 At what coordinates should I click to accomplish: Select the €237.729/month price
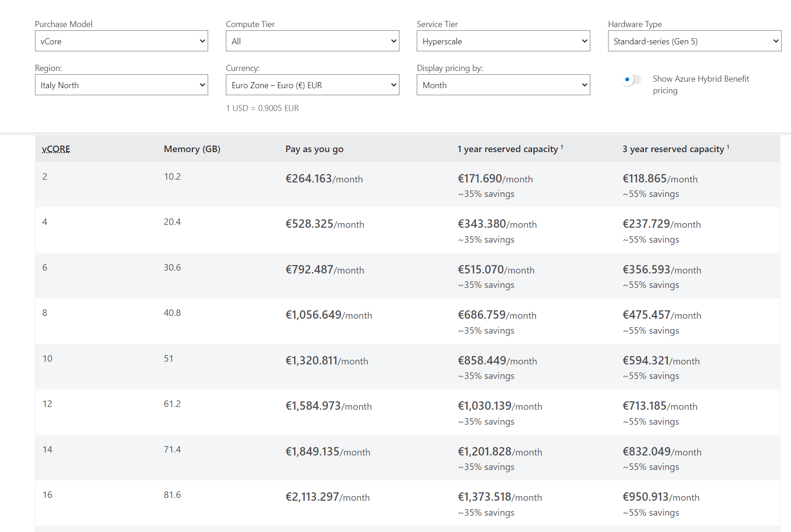tap(662, 224)
